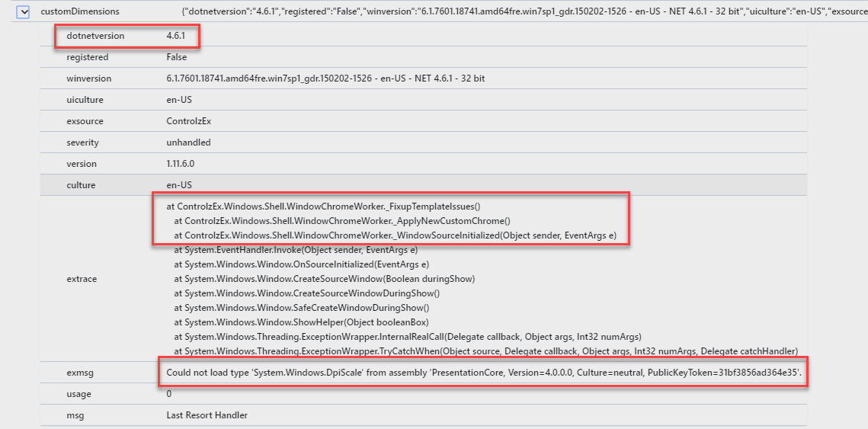Click the ExceptionWrapper.TryCatchWhen stack line

pyautogui.click(x=485, y=351)
